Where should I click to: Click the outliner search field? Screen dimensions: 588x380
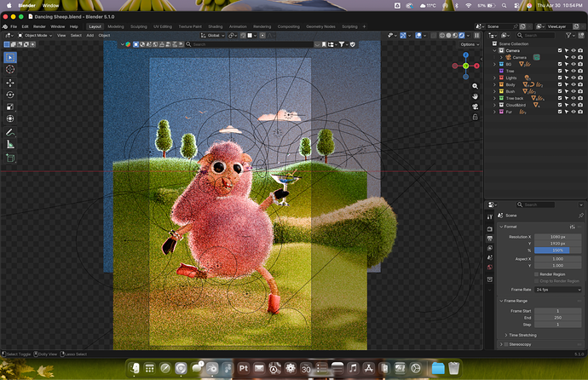(x=535, y=35)
